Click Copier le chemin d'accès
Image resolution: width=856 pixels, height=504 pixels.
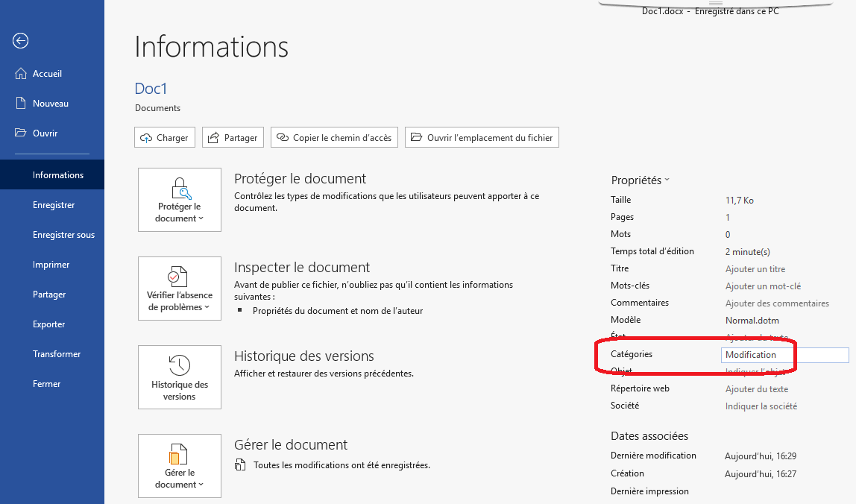[334, 138]
